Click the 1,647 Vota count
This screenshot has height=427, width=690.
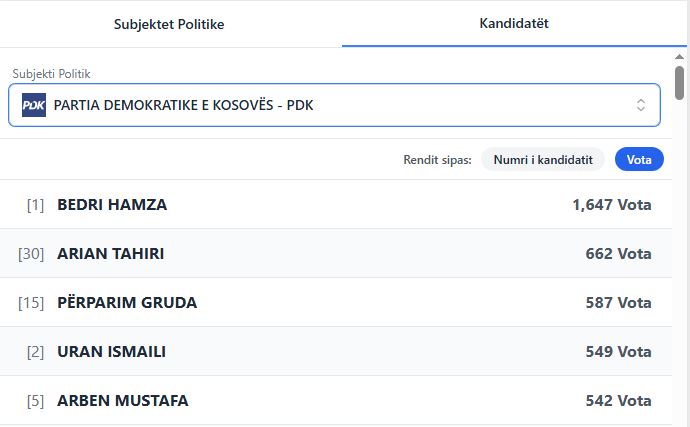click(x=611, y=205)
